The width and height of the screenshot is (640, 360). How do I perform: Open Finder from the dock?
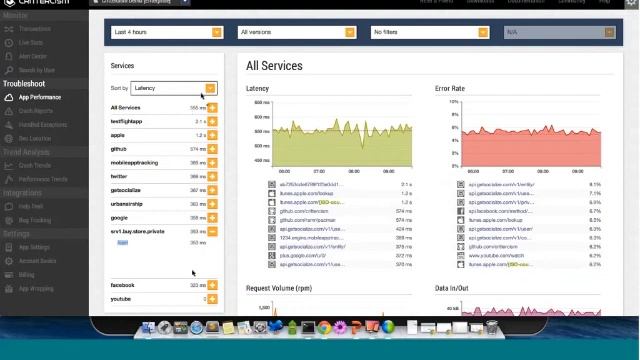(148, 327)
